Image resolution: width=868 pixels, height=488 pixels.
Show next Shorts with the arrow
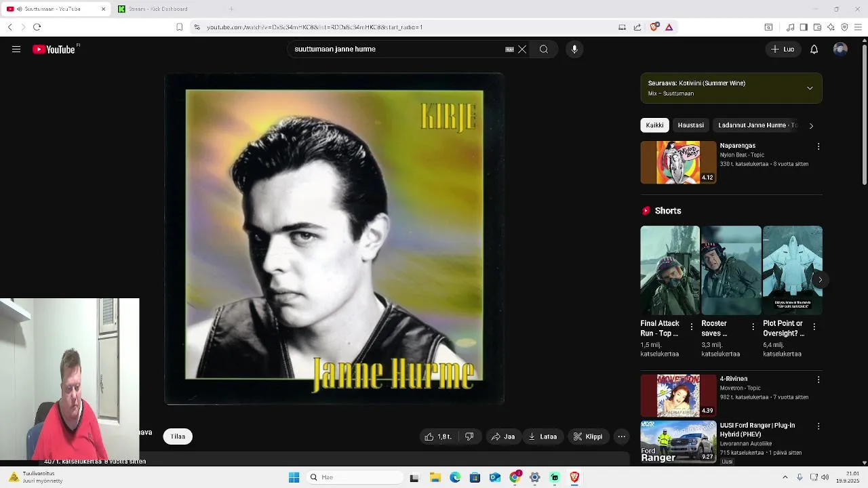pyautogui.click(x=820, y=279)
